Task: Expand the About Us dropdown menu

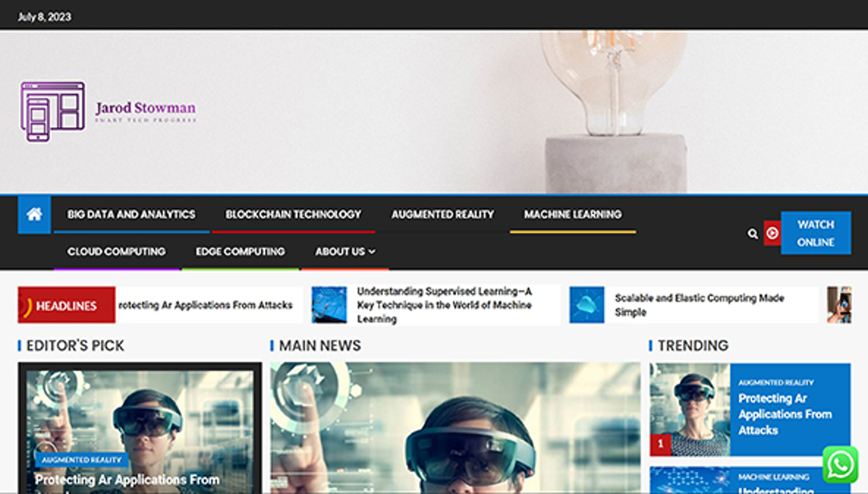Action: point(345,252)
